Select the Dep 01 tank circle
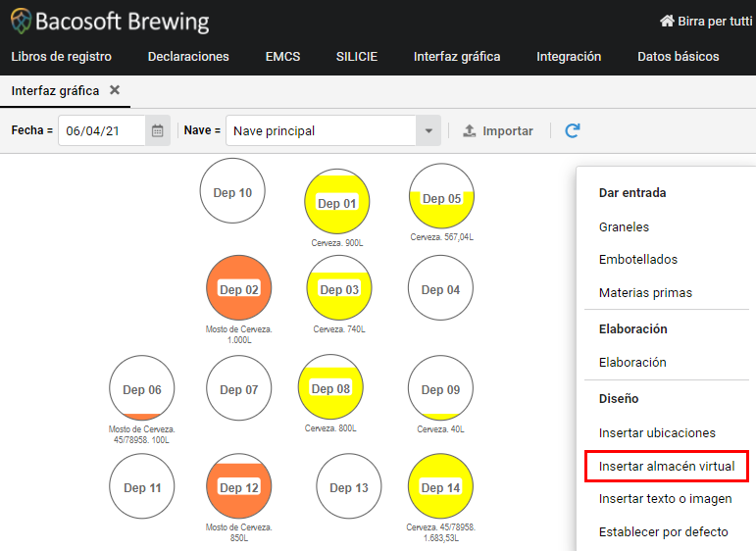 (x=337, y=202)
